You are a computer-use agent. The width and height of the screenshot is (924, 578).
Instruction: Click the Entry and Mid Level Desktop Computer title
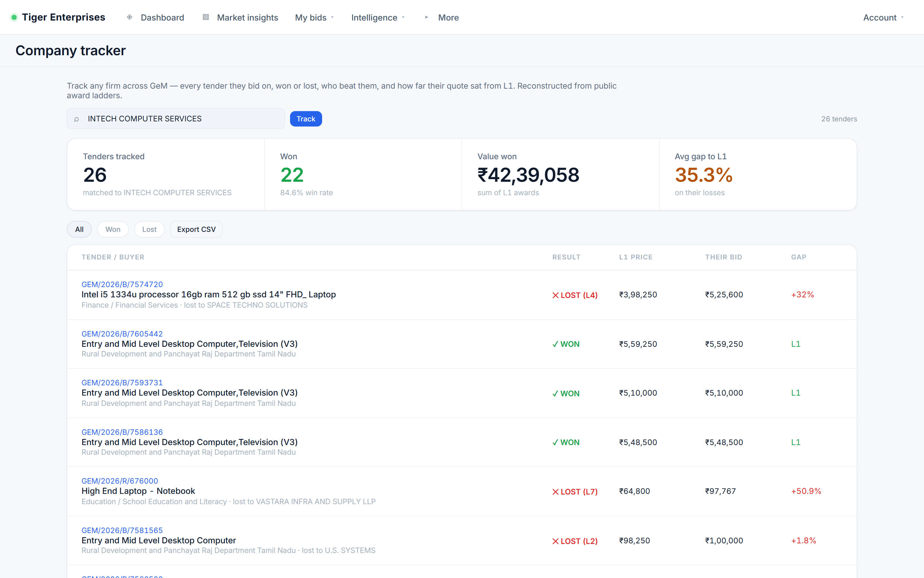click(158, 540)
